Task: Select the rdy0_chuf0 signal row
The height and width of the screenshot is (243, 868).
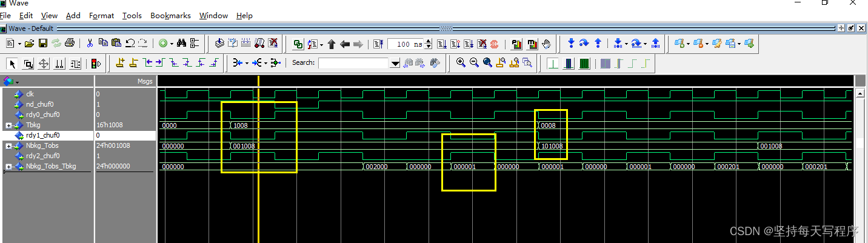Action: coord(47,115)
